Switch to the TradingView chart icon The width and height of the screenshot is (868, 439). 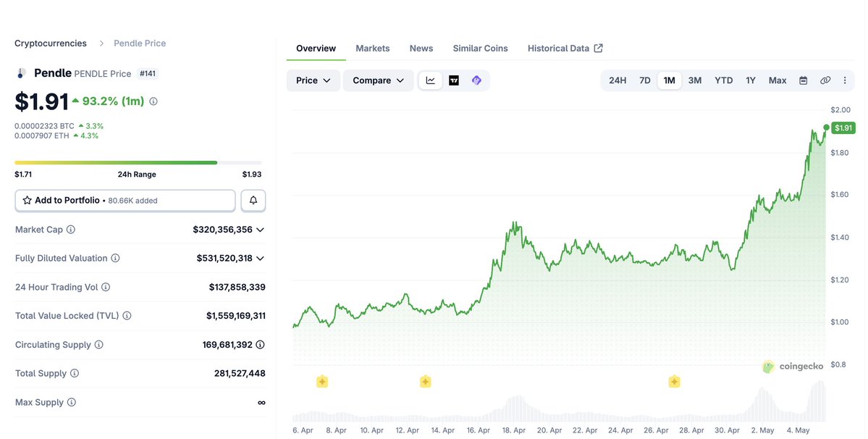coord(454,80)
